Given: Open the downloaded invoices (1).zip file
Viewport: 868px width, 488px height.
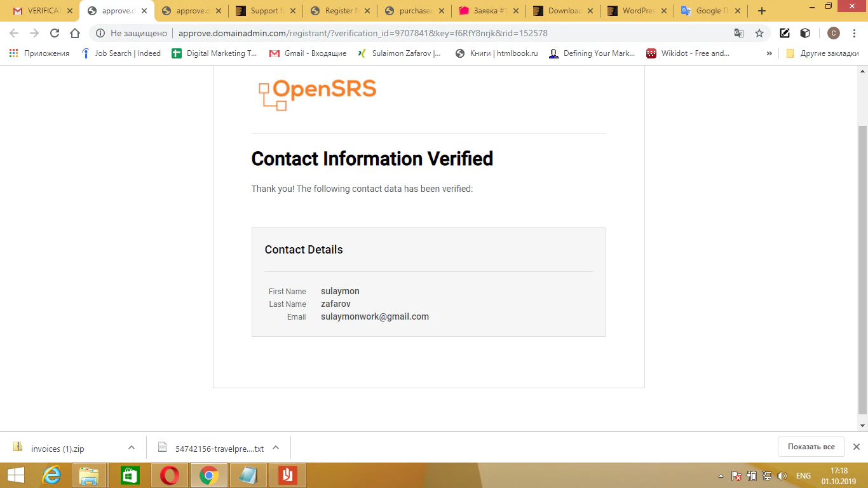Looking at the screenshot, I should tap(57, 448).
